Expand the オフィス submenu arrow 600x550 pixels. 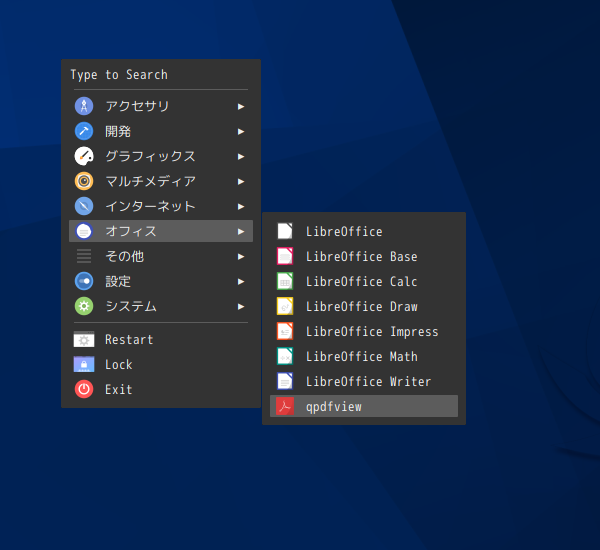click(x=241, y=232)
